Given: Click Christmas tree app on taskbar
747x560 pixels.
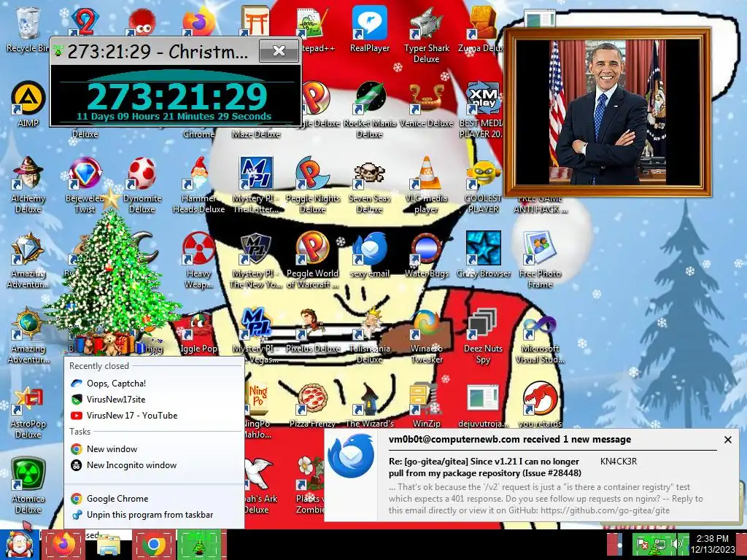Looking at the screenshot, I should [199, 545].
